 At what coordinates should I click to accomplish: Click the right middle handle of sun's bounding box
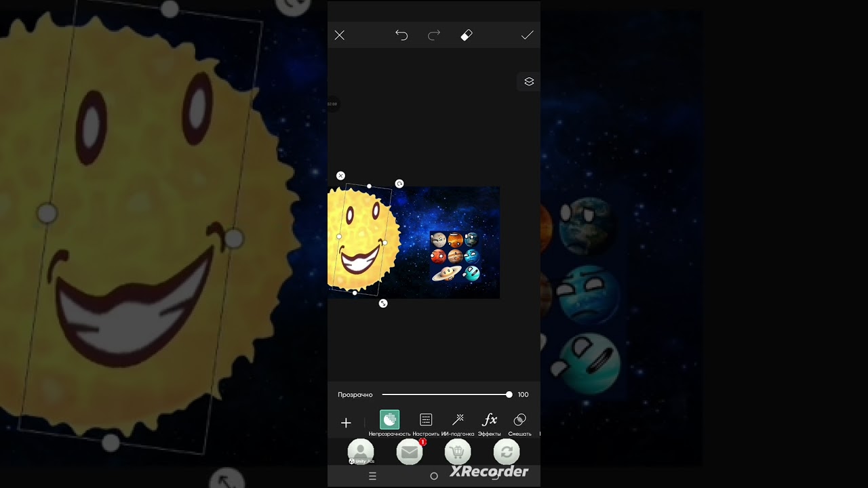(x=385, y=243)
